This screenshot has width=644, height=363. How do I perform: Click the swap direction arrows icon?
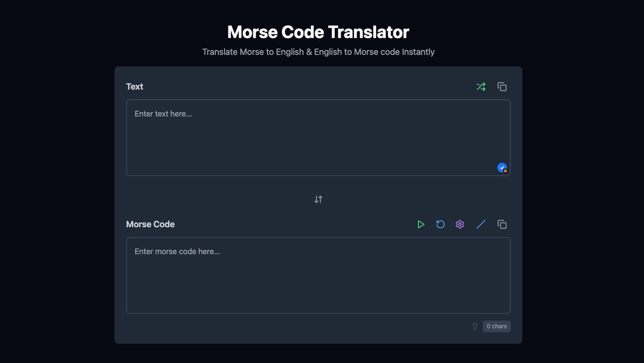tap(318, 199)
